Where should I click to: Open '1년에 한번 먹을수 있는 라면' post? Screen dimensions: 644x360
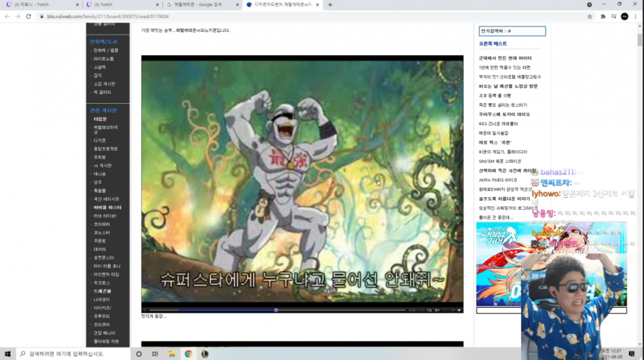505,67
